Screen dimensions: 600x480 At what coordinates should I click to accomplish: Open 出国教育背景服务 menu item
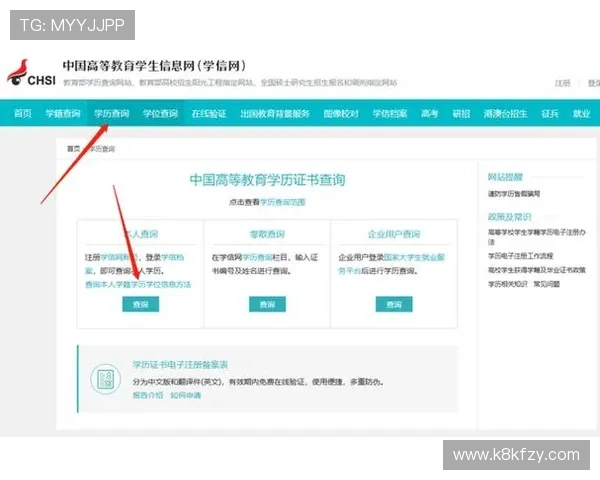(275, 113)
